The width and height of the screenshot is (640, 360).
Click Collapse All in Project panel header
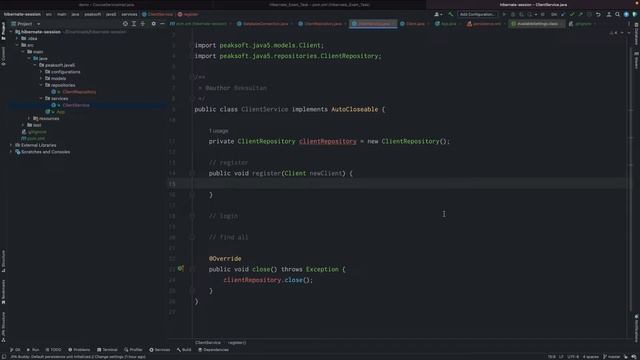(142, 24)
